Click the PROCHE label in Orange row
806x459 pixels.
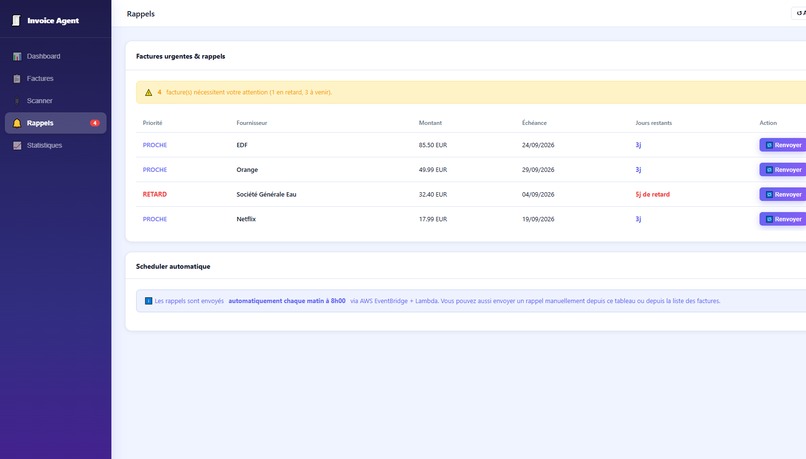click(x=155, y=170)
